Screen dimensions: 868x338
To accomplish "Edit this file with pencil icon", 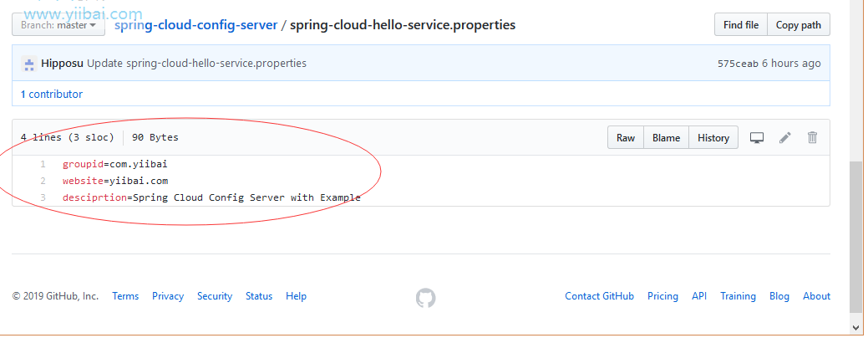I will (785, 137).
